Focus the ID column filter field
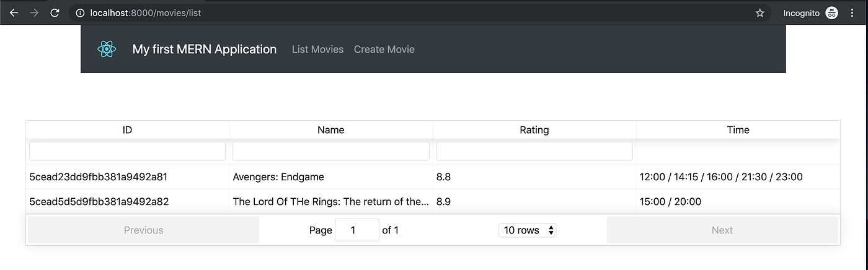Viewport: 868px width, 270px height. (x=127, y=151)
